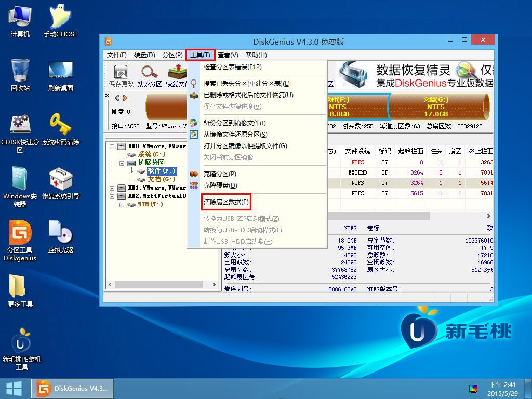The image size is (532, 399).
Task: Click the DiskGenius title bar logo icon
Action: click(109, 42)
